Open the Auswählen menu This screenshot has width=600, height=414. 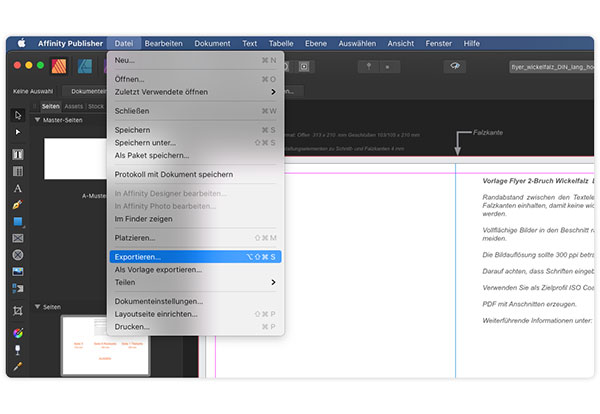(357, 43)
